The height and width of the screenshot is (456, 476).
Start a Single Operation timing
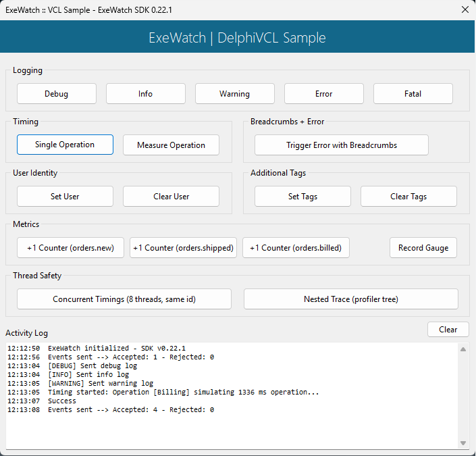65,145
